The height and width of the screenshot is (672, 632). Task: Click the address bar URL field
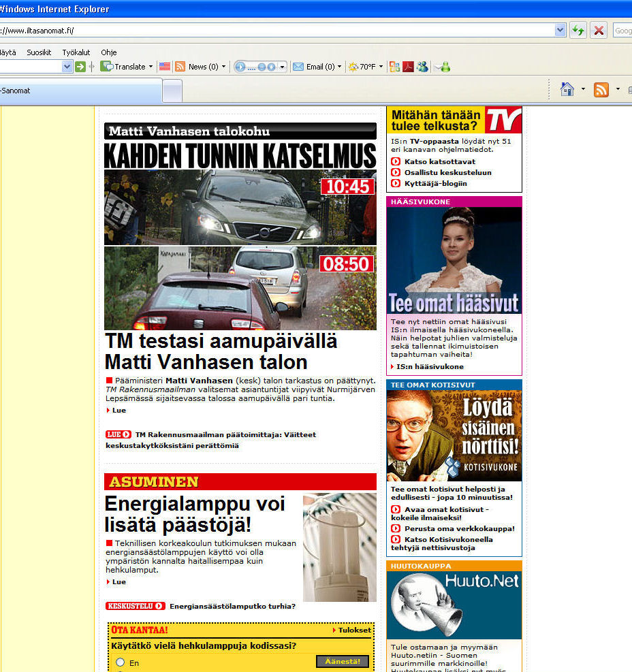[x=276, y=31]
